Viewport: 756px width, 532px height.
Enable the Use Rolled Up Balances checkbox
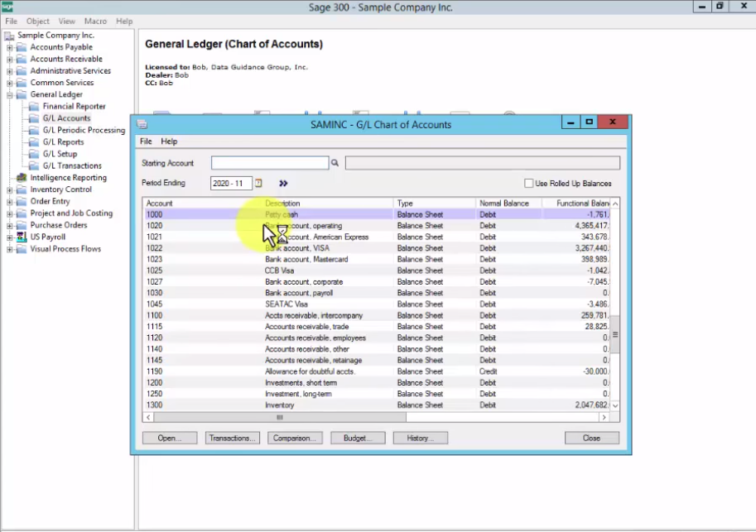[x=529, y=184]
